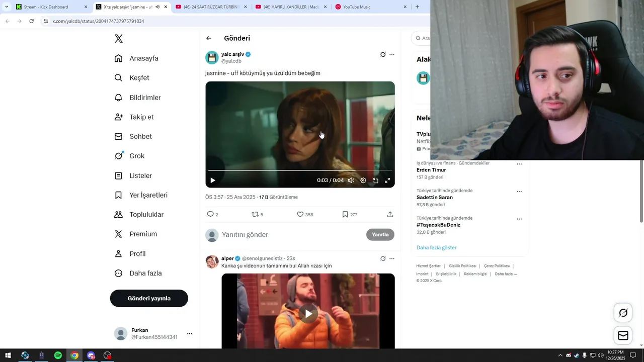Open account menu next to Furkan
Screen dimensions: 644x362
click(x=190, y=333)
